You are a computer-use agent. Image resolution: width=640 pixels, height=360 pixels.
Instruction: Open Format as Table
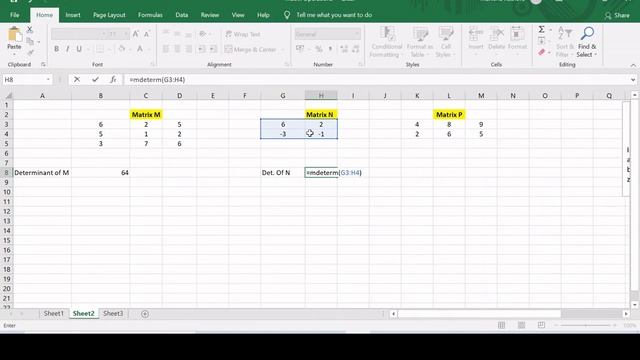point(420,42)
